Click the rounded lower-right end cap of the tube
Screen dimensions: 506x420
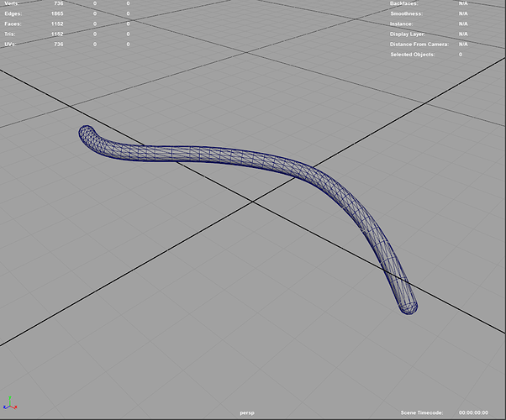pos(408,304)
